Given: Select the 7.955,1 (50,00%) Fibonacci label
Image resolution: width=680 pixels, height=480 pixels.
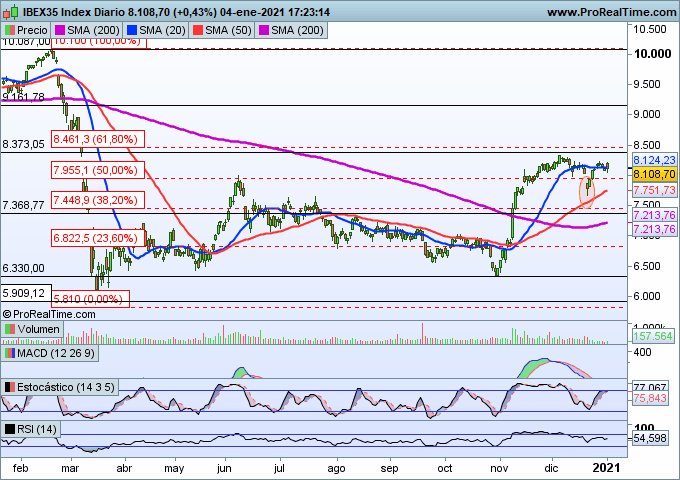Looking at the screenshot, I should tap(98, 170).
